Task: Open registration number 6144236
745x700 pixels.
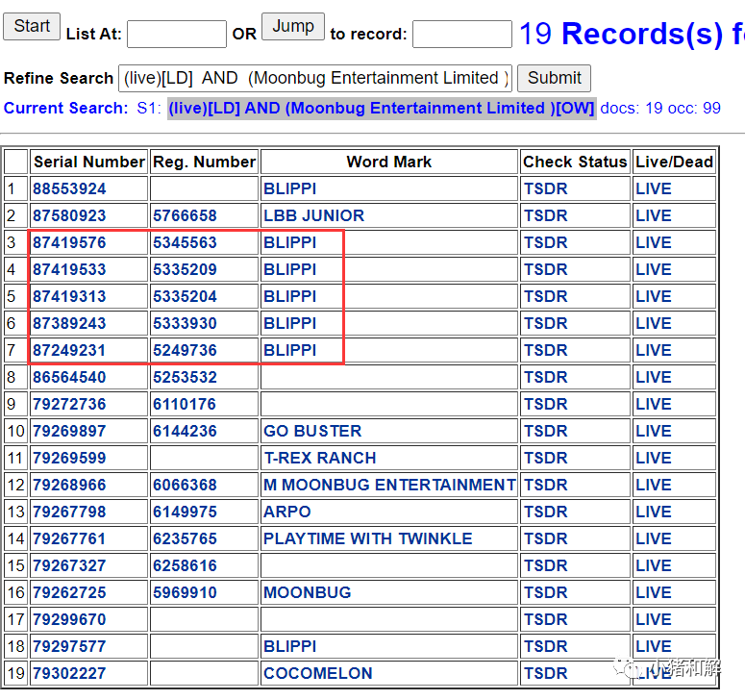Action: point(185,431)
